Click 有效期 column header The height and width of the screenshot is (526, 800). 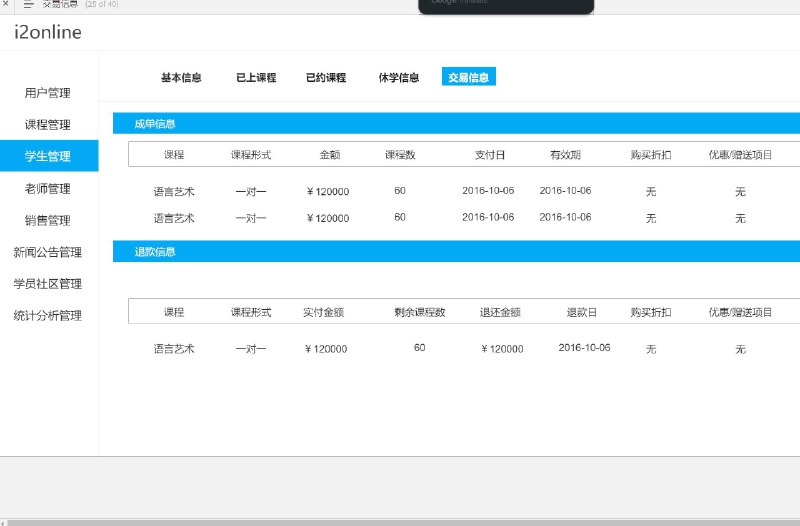coord(565,155)
